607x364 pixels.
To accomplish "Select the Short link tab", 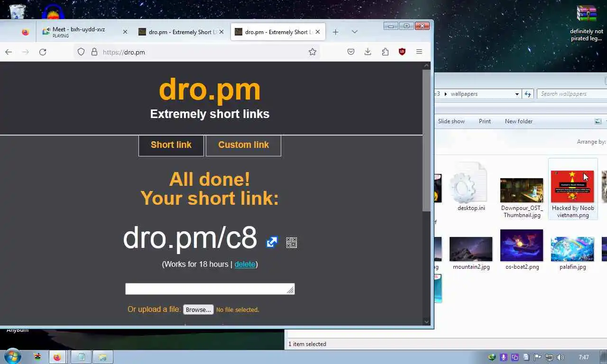I will (x=171, y=145).
